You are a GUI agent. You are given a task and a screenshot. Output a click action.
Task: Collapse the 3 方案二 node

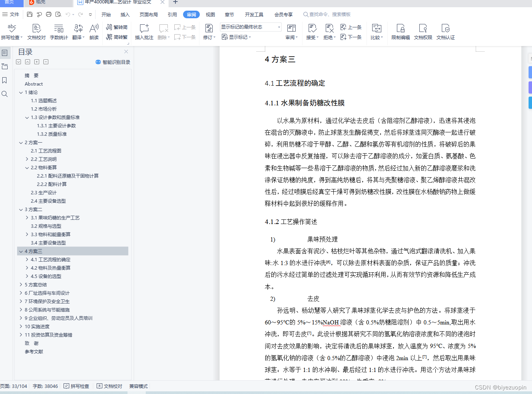click(21, 210)
